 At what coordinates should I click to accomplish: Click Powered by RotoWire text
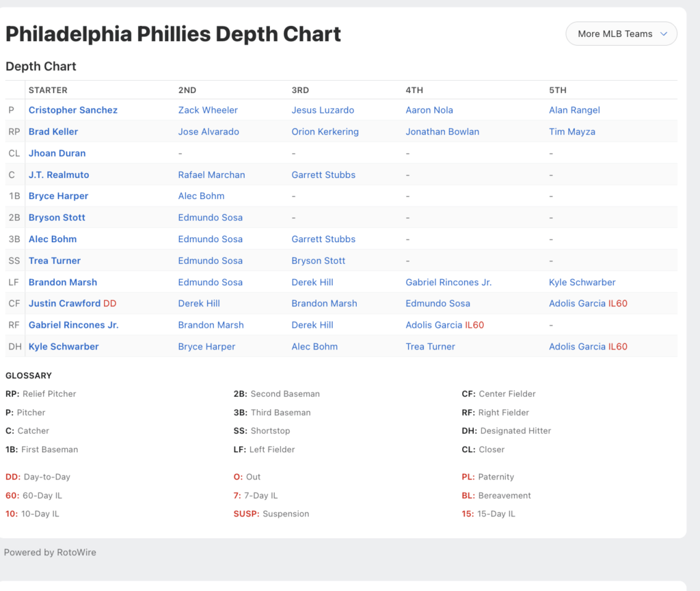50,553
